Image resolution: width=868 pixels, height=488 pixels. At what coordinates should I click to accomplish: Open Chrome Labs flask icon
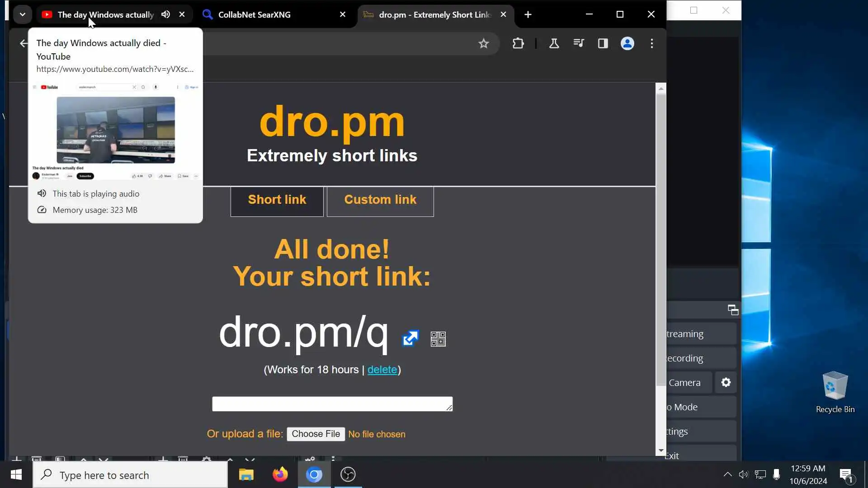[554, 43]
